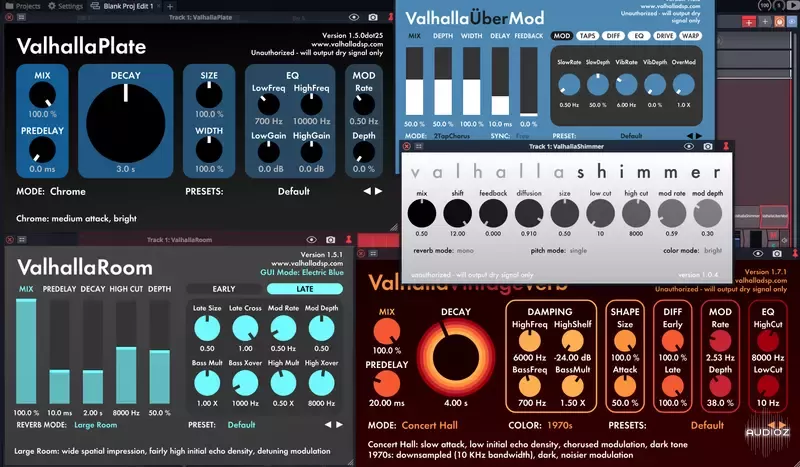This screenshot has height=467, width=800.
Task: Open 2TapChorus mode menu in ÜberMod
Action: 452,136
